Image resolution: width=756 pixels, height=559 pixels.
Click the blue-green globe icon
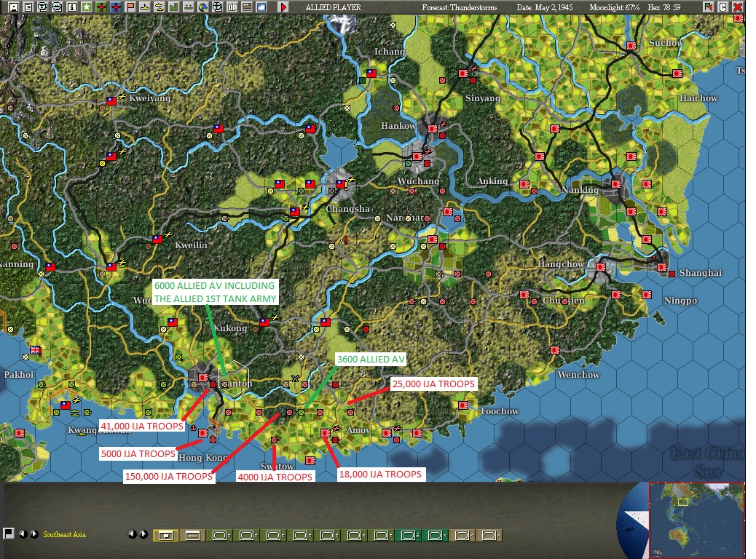tap(203, 7)
